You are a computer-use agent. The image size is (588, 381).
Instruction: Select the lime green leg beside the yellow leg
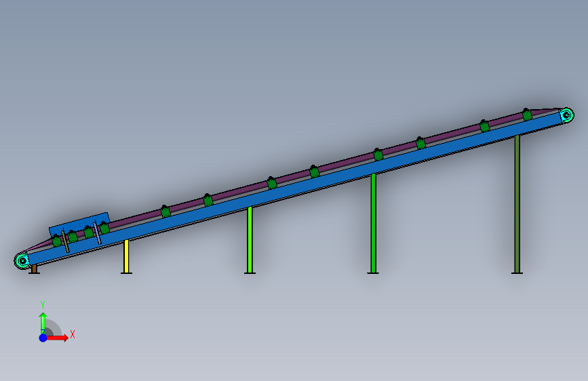pos(250,240)
